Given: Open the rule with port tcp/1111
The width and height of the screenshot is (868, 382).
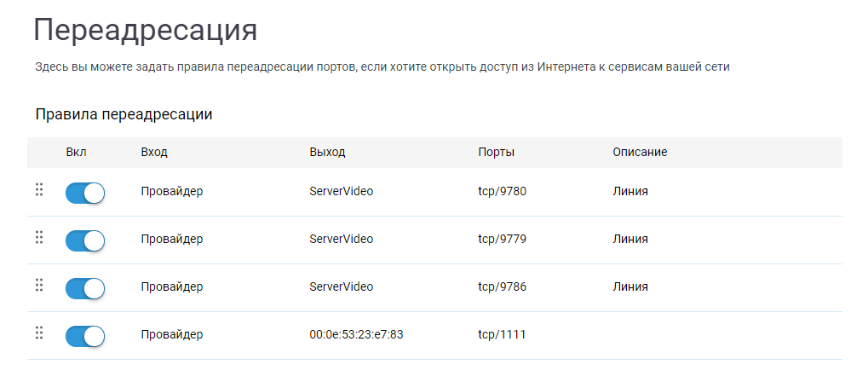Looking at the screenshot, I should click(x=434, y=335).
